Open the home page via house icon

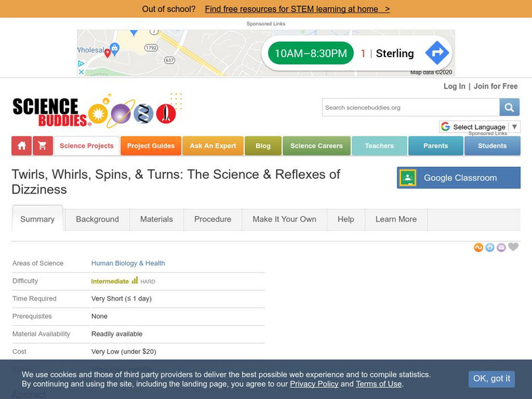22,146
